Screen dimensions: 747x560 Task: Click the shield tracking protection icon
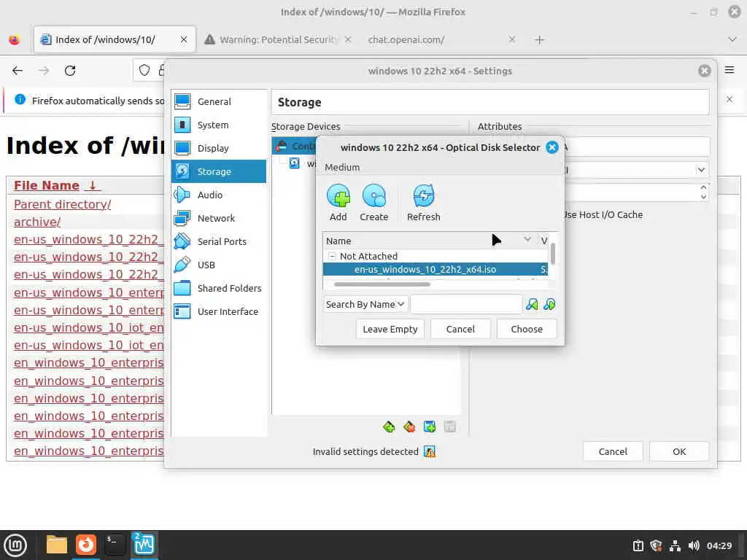pyautogui.click(x=144, y=71)
